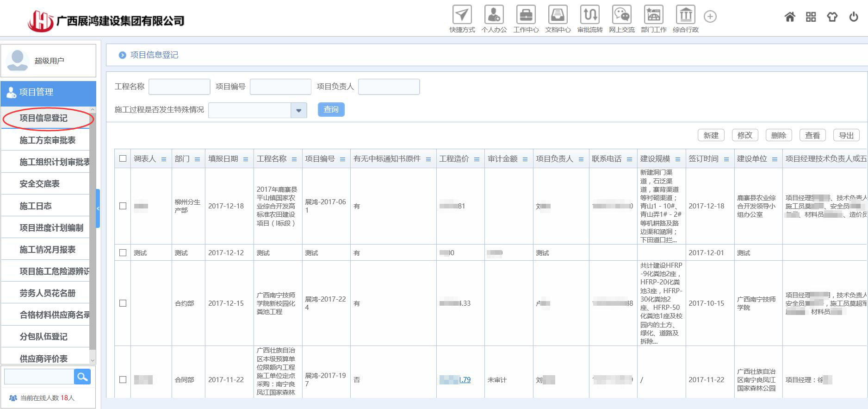
Task: Open 劳务人员花名册 from the sidebar
Action: tap(47, 293)
